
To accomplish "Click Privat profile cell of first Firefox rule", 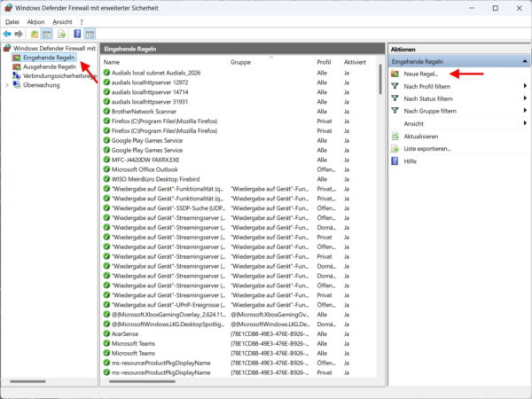I will point(325,121).
